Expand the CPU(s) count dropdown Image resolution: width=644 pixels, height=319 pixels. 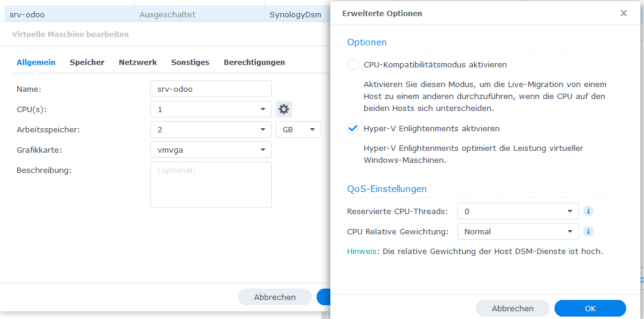pyautogui.click(x=211, y=109)
